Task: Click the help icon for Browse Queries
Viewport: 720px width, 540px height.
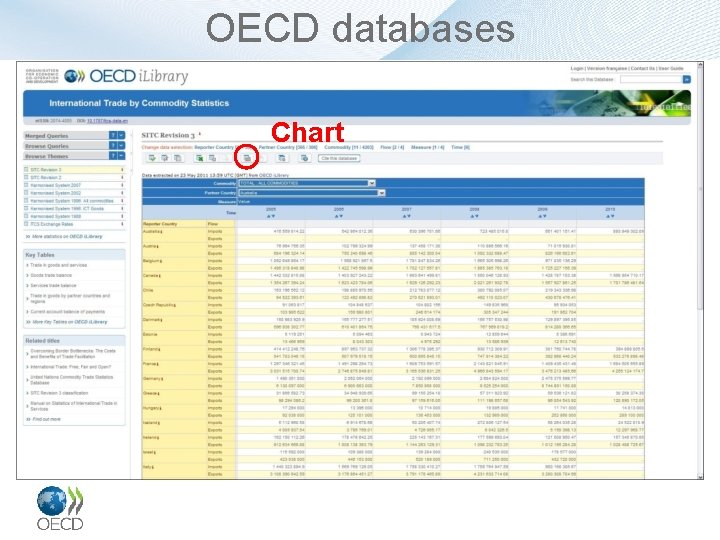Action: [x=113, y=146]
